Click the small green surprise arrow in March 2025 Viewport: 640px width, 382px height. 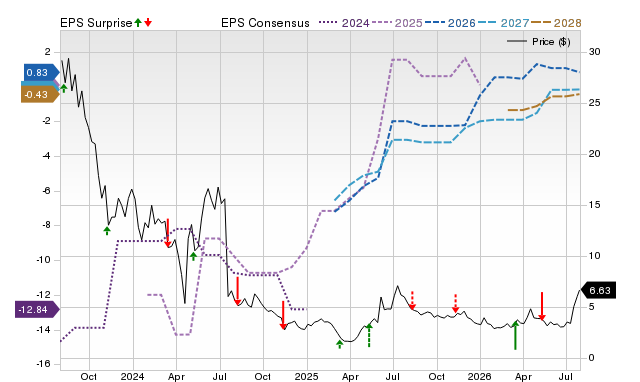340,344
